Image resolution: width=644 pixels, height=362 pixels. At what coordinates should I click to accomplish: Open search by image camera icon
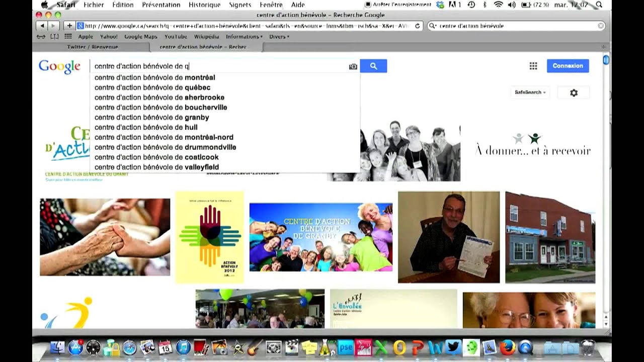[x=353, y=66]
